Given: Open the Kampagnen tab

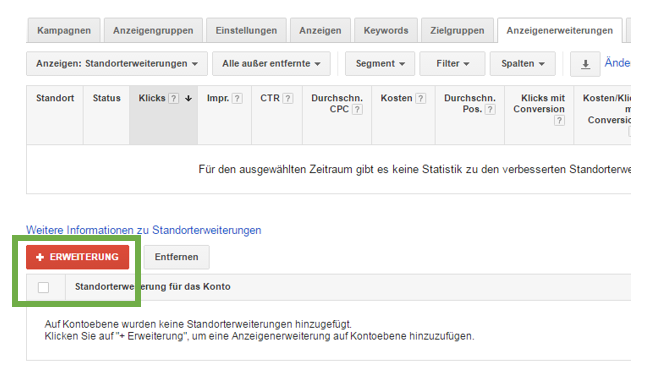Looking at the screenshot, I should 64,30.
